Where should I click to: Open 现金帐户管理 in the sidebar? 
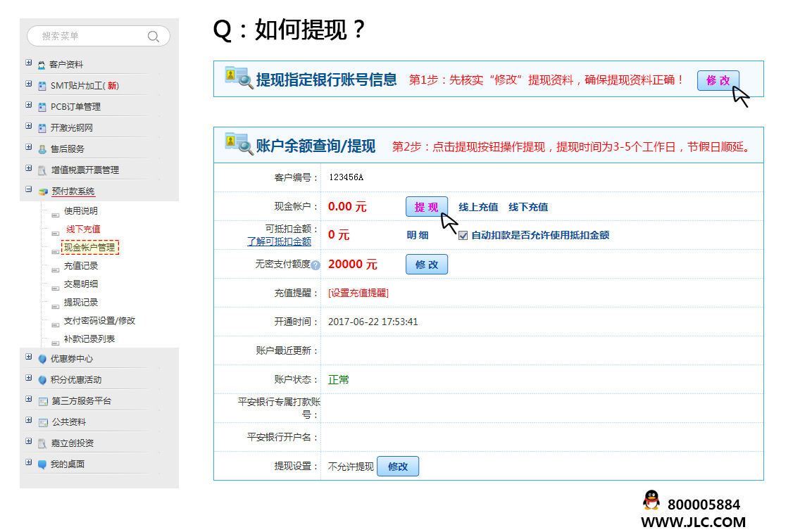point(89,248)
